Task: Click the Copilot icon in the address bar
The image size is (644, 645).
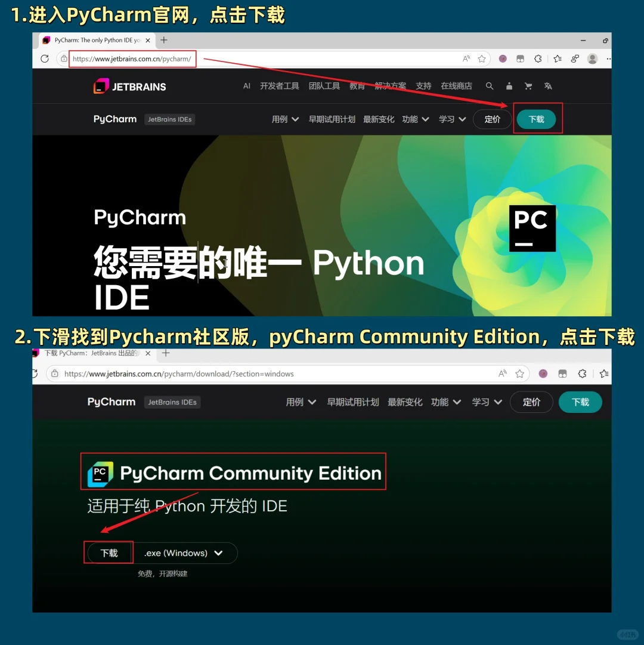Action: point(502,58)
